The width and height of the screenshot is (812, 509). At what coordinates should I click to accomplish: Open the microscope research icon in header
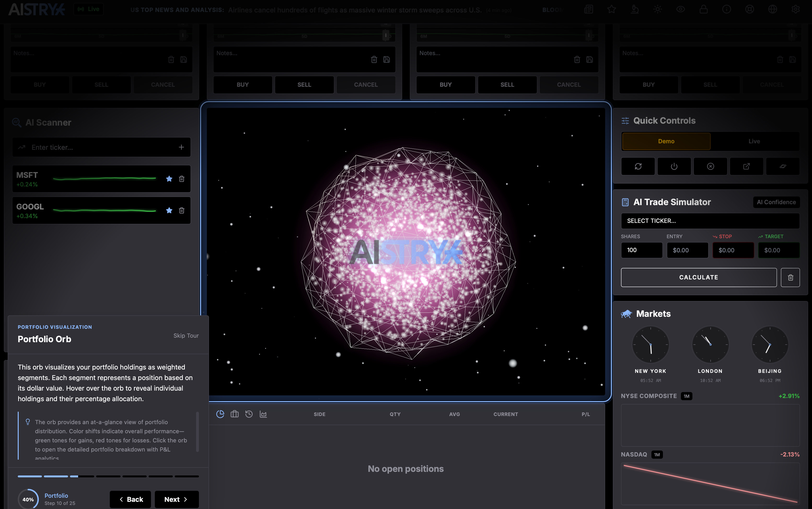click(x=635, y=9)
